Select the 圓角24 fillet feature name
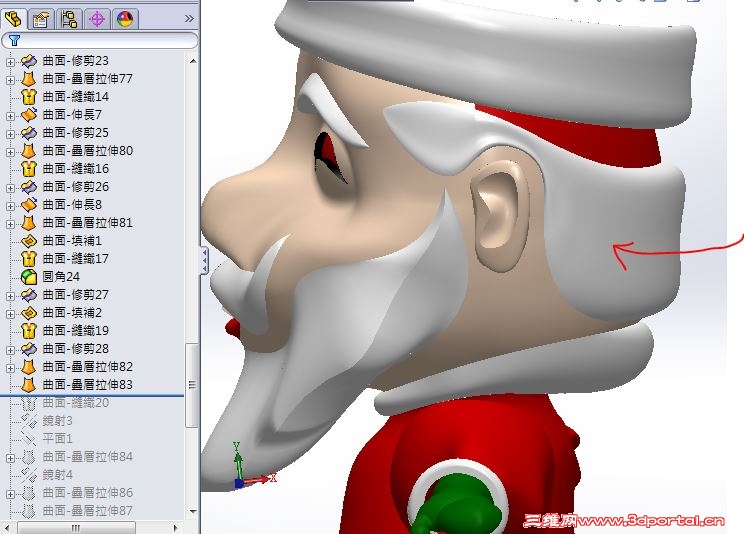Viewport: 744px width, 534px height. click(61, 277)
